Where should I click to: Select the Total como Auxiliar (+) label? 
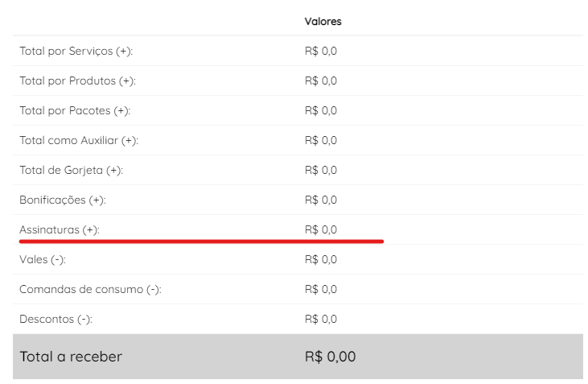click(x=79, y=140)
